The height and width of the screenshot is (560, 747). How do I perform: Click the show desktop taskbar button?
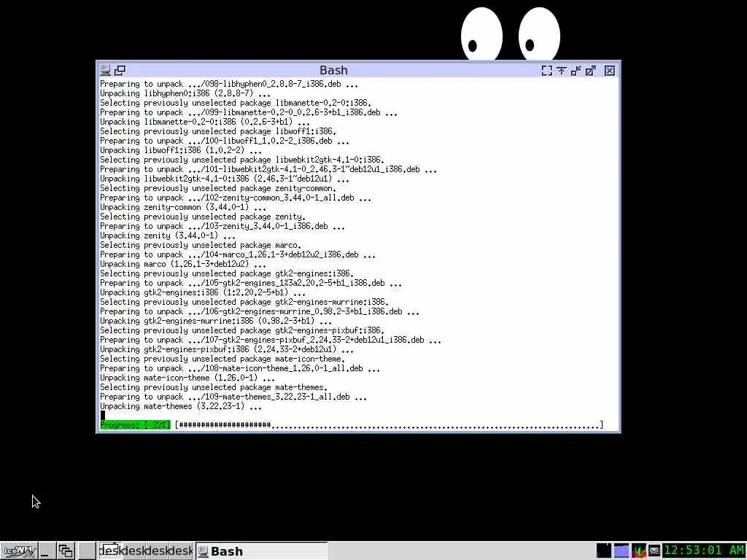tap(46, 551)
